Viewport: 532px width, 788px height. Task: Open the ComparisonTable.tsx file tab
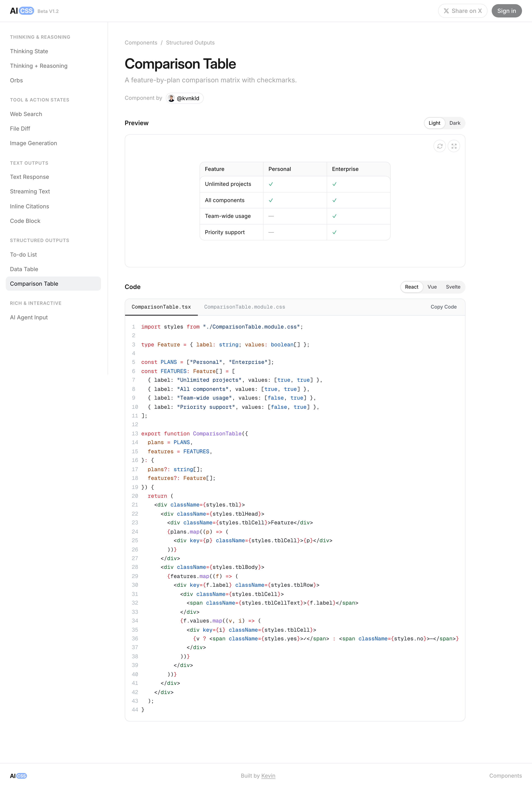coord(161,307)
